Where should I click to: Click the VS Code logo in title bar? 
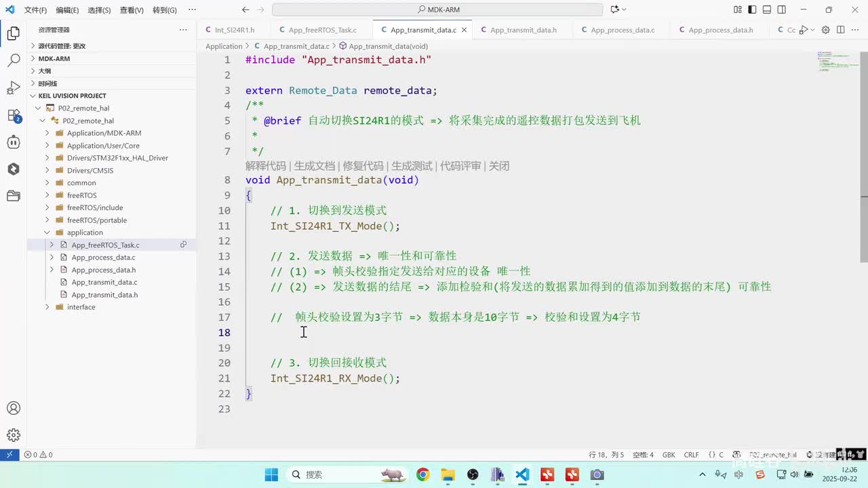point(9,9)
